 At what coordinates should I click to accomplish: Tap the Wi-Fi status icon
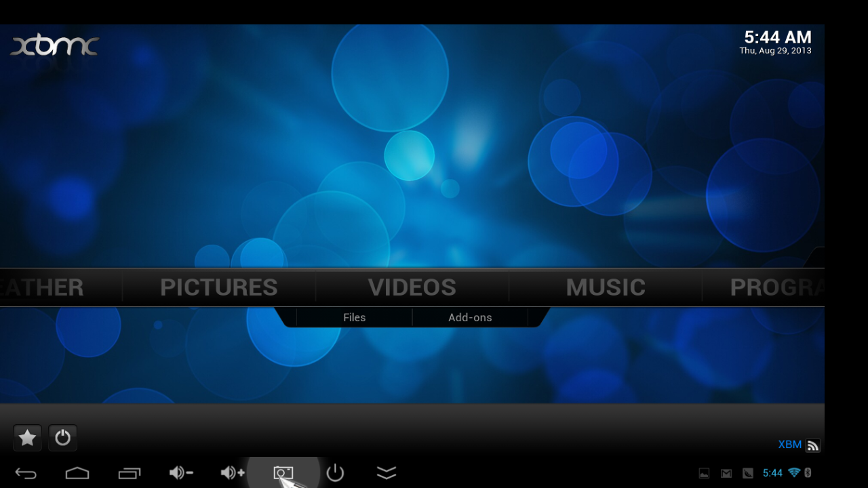(x=794, y=472)
